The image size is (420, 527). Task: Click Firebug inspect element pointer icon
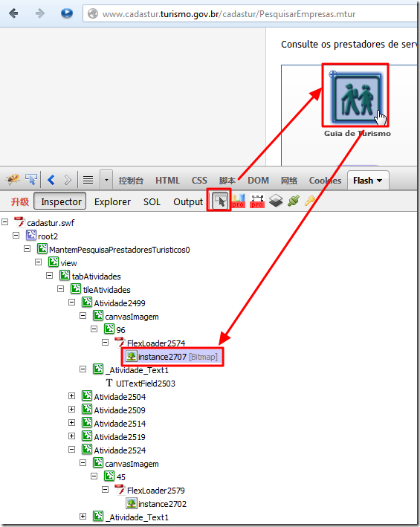point(31,180)
